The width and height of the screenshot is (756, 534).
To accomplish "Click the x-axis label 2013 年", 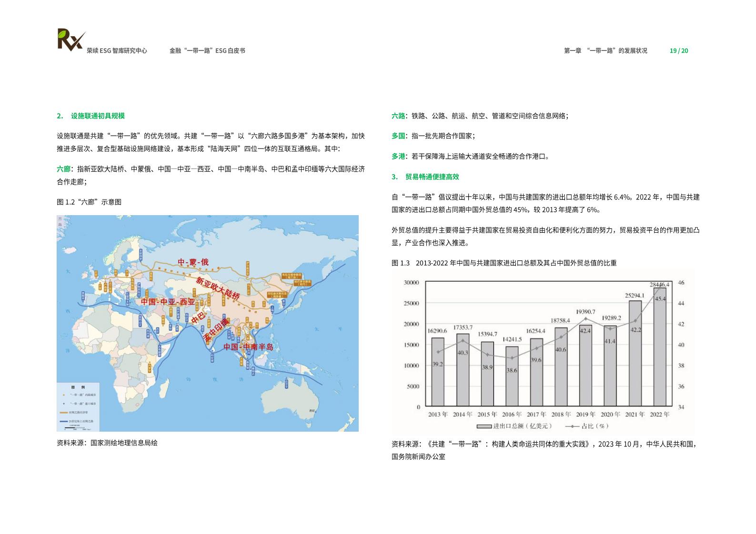I will click(x=438, y=415).
